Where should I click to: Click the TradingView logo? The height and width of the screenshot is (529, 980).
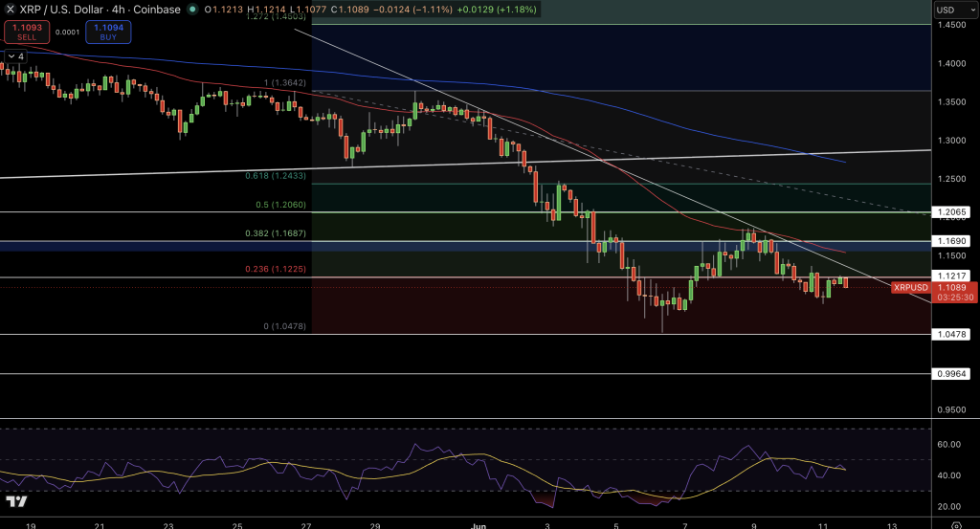(x=16, y=502)
